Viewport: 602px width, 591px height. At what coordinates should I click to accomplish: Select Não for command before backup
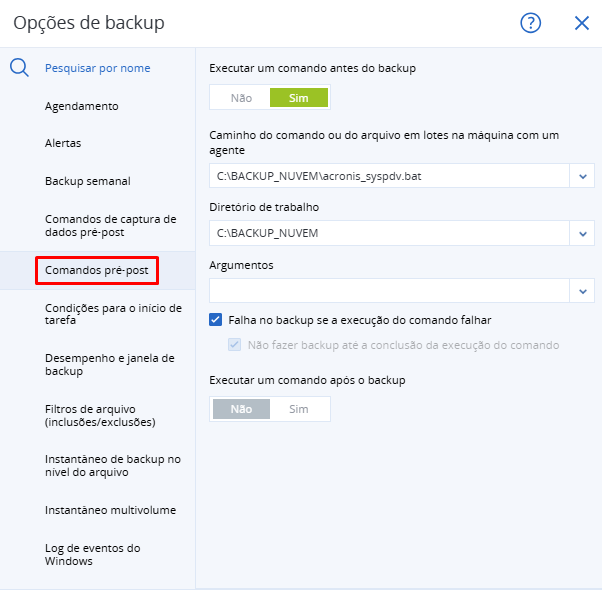[x=241, y=98]
